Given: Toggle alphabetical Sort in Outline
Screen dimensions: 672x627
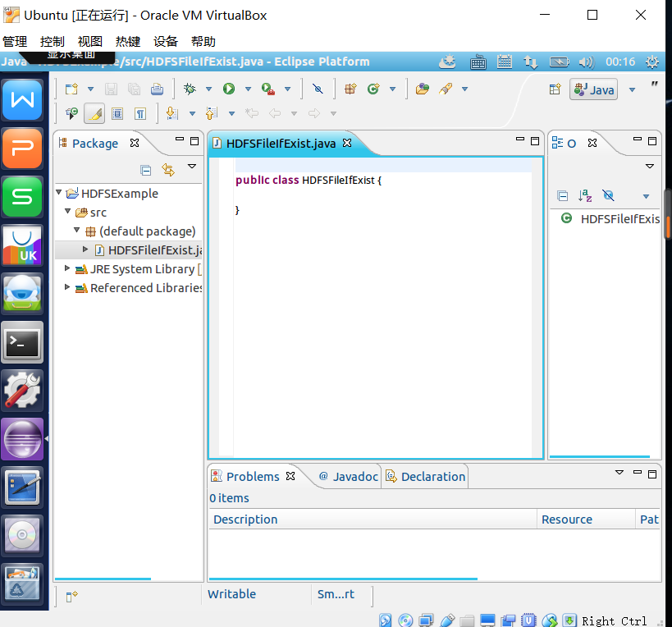Looking at the screenshot, I should (x=585, y=196).
